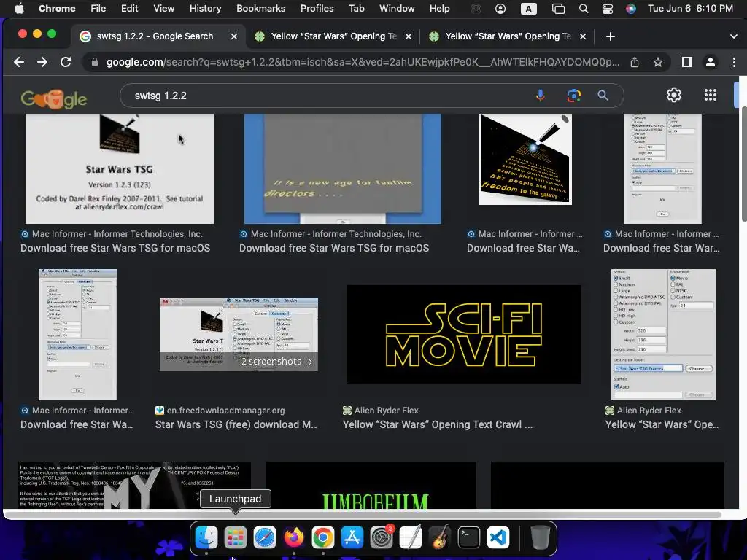Open the Apple menu
Image resolution: width=747 pixels, height=560 pixels.
point(19,9)
